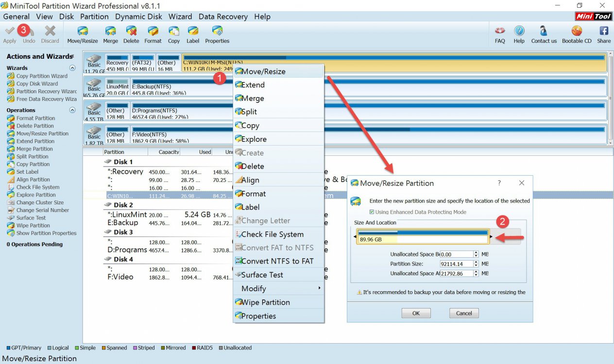This screenshot has height=364, width=614.
Task: Open the Data Recovery menu
Action: click(x=223, y=17)
